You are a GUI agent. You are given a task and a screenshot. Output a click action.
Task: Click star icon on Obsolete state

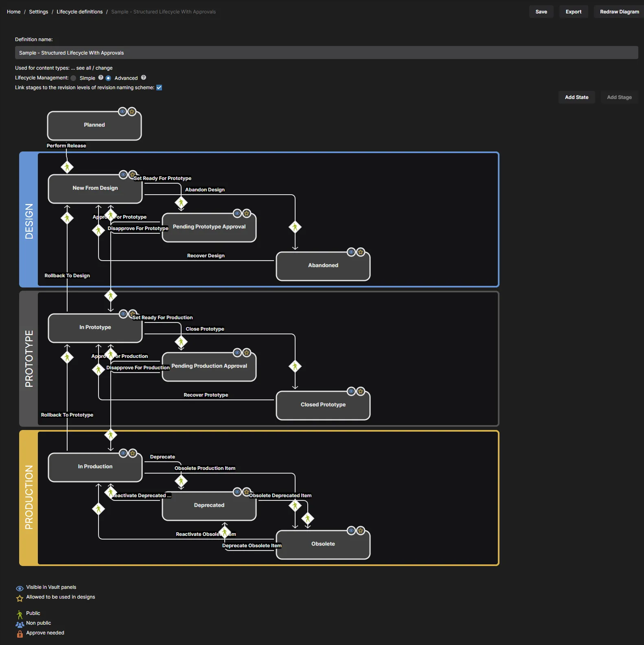pyautogui.click(x=361, y=531)
